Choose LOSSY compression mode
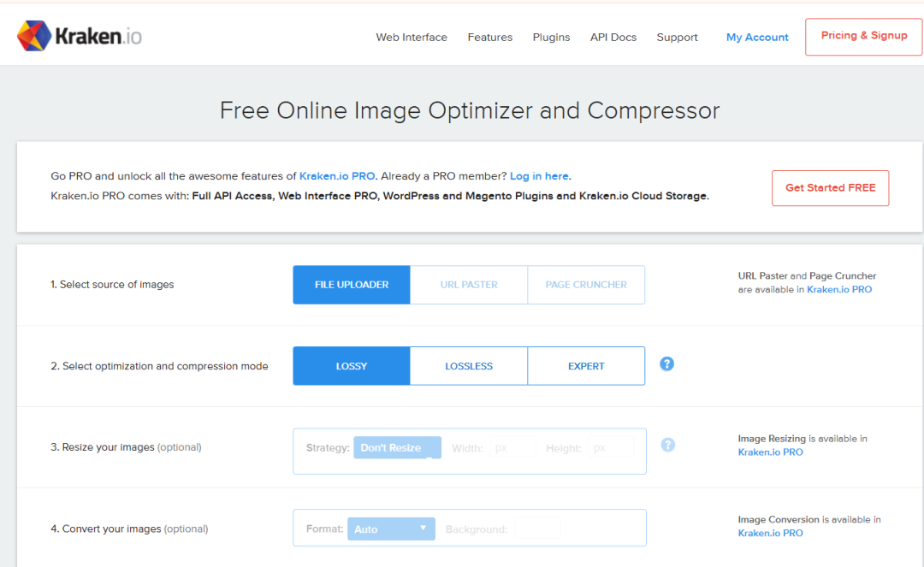The width and height of the screenshot is (924, 567). coord(352,366)
